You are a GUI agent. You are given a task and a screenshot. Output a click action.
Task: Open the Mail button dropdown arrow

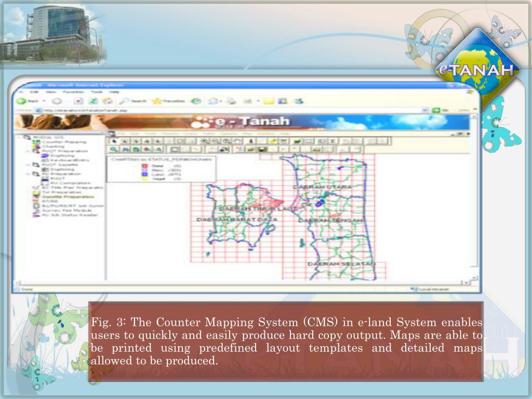[220, 101]
